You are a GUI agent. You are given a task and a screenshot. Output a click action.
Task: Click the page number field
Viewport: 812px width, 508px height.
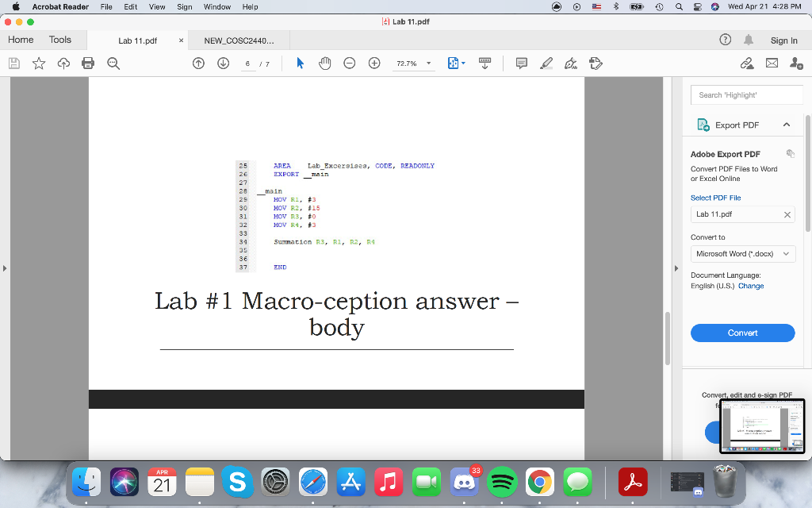248,63
